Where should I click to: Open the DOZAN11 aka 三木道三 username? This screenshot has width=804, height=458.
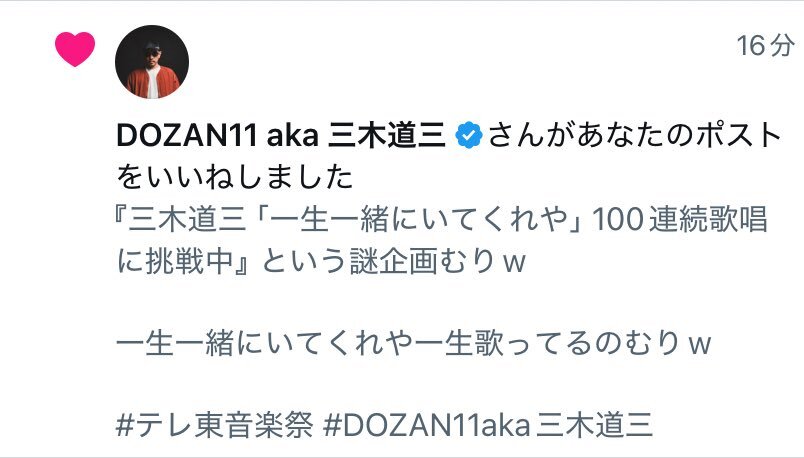coord(281,135)
